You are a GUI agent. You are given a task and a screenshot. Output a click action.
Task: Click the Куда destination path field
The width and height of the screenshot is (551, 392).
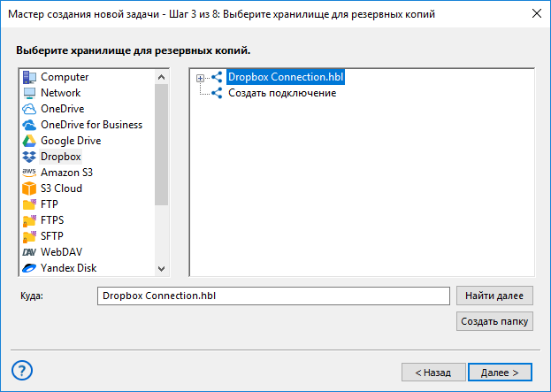point(273,296)
